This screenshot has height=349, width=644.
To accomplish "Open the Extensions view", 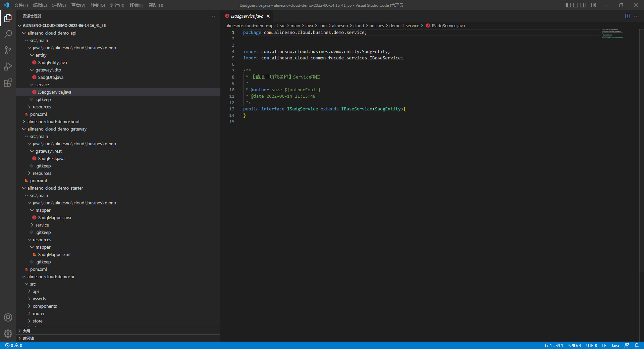I will [x=8, y=83].
